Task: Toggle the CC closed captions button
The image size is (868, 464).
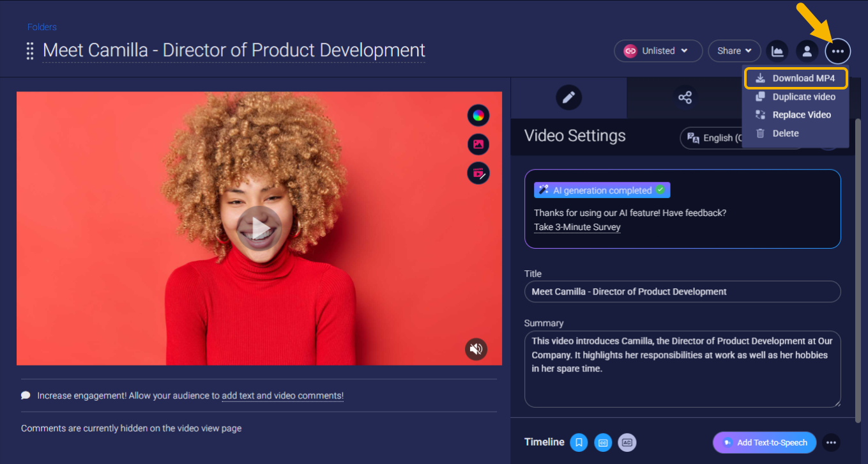Action: tap(603, 442)
